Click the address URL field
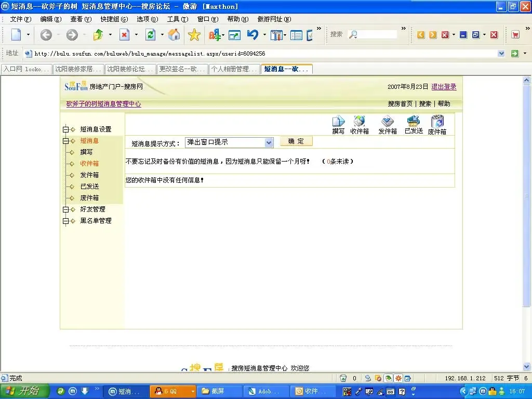Viewport: 532px width, 399px height. point(264,54)
